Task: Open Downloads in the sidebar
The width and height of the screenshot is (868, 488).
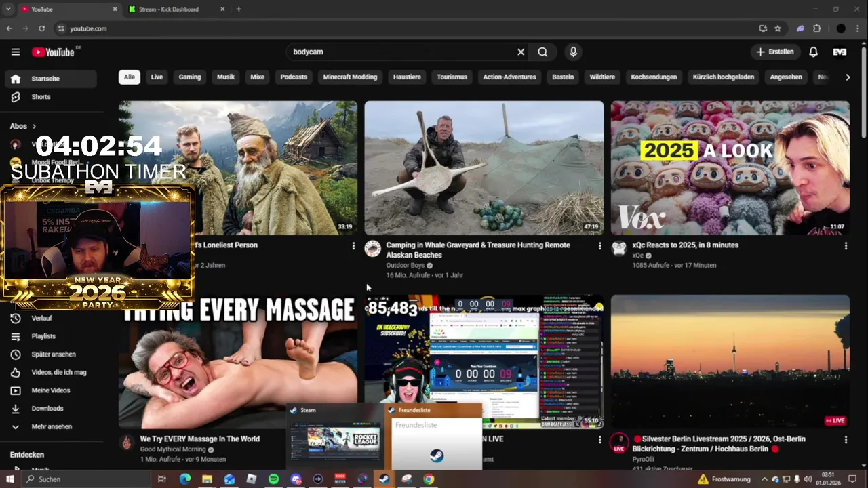Action: 51,409
